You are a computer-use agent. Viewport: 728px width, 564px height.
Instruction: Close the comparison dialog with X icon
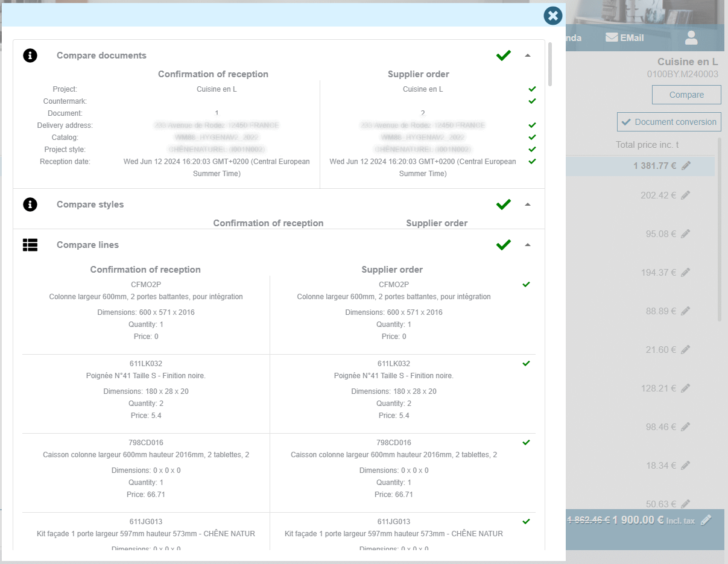tap(552, 16)
